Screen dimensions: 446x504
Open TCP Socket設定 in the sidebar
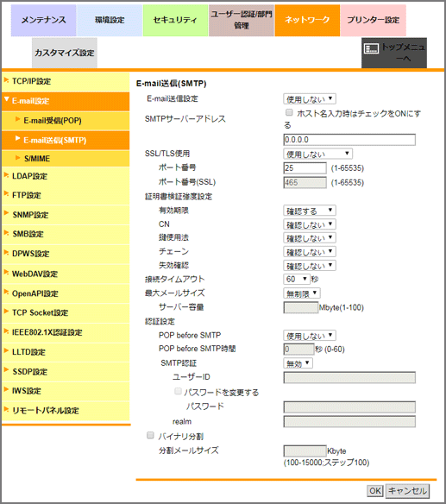click(66, 312)
